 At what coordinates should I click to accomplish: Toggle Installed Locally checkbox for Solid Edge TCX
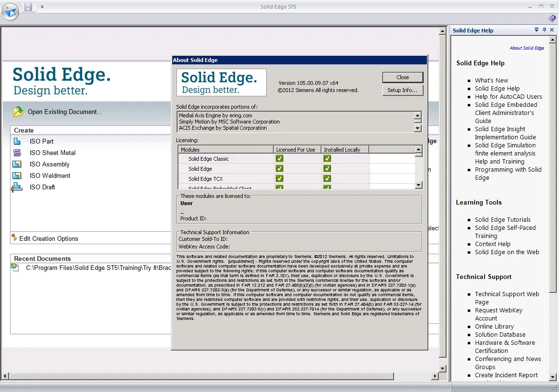(x=327, y=178)
